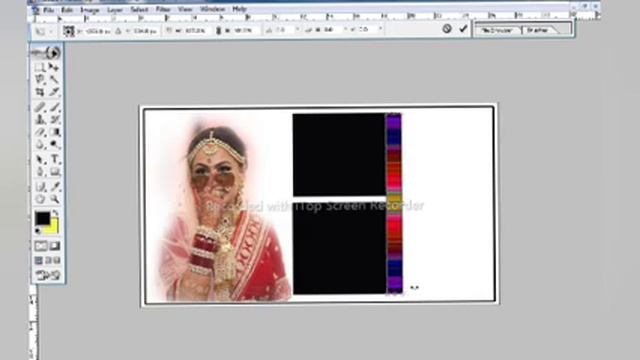Click the Y position field
The image size is (640, 360).
(145, 31)
